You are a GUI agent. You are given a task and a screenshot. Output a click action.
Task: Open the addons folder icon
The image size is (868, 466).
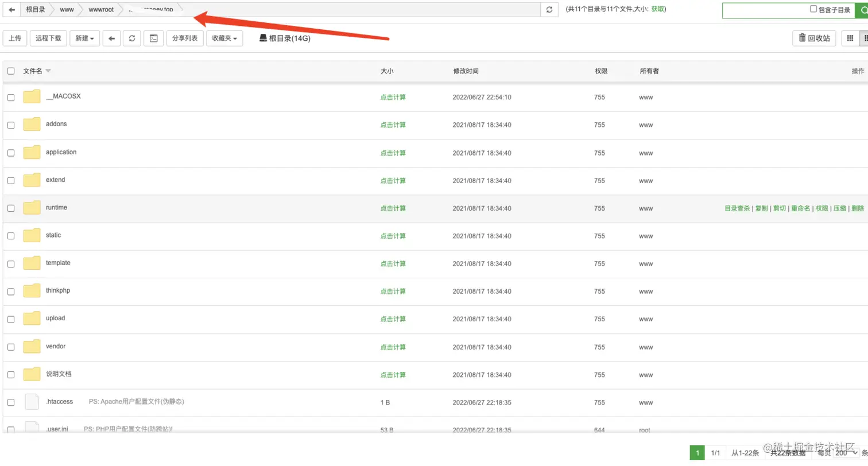32,125
